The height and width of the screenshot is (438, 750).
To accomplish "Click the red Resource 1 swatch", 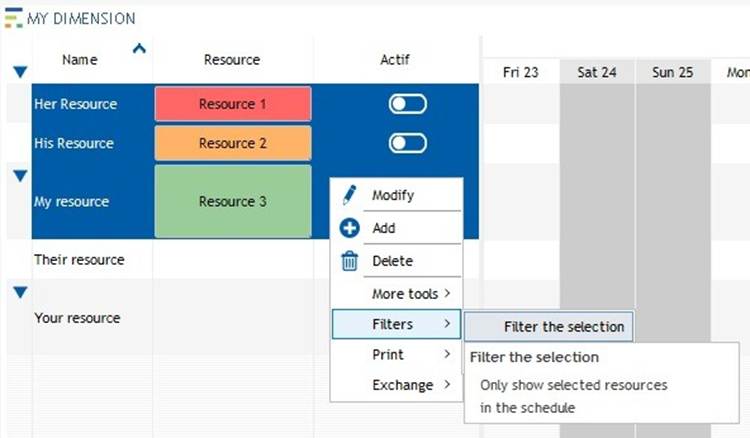I will point(233,104).
